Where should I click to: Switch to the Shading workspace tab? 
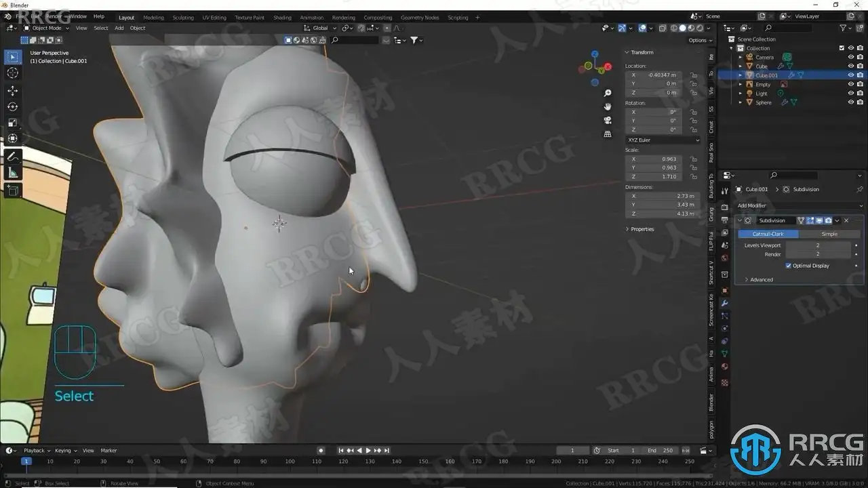[282, 18]
